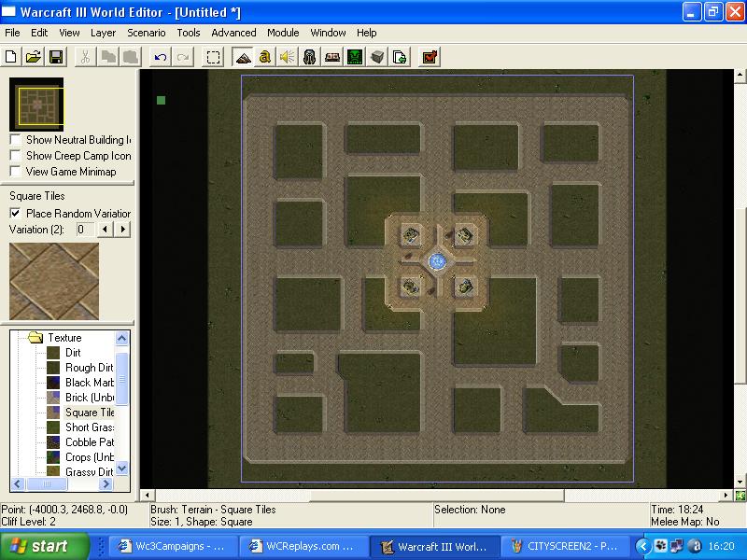Click the Variation number field

85,230
